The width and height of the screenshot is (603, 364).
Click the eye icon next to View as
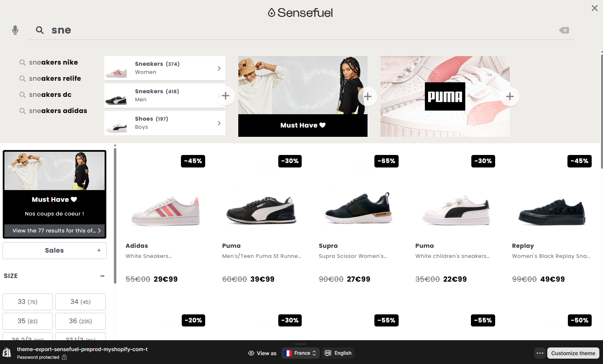point(251,353)
